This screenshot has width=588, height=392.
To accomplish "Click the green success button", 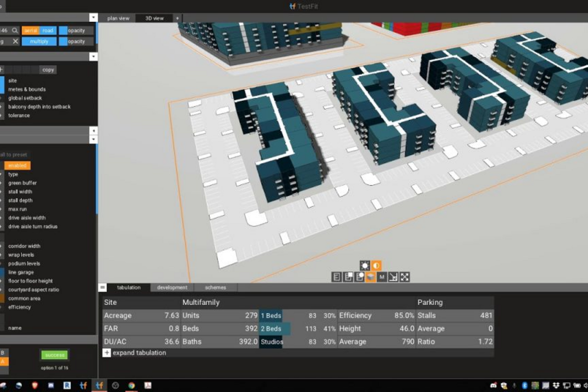I will pyautogui.click(x=54, y=355).
